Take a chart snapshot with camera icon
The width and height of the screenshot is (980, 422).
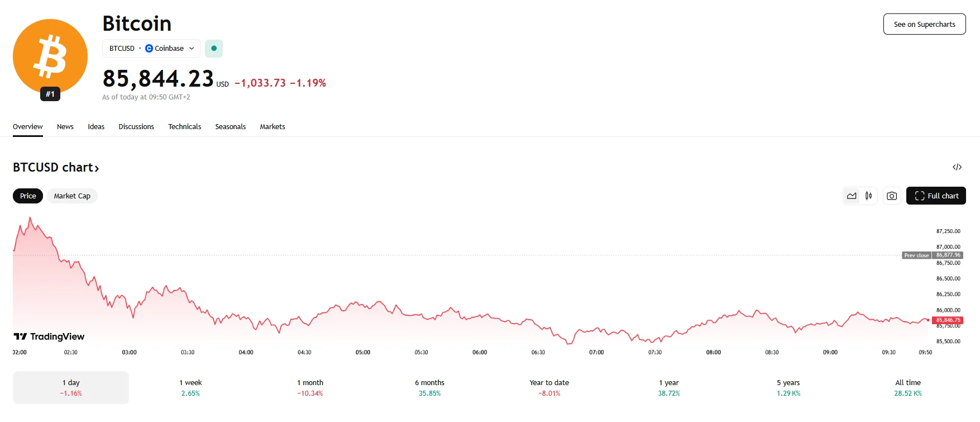(x=892, y=196)
